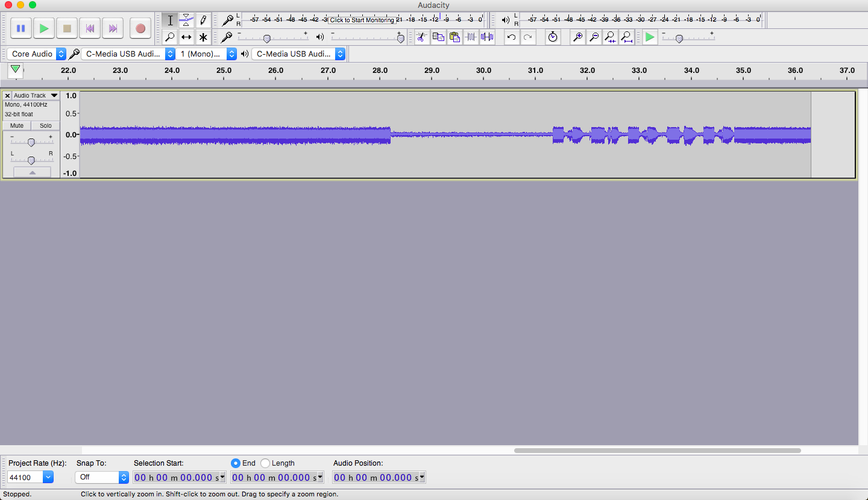The image size is (868, 500).
Task: Click the playback volume slider
Action: [368, 38]
